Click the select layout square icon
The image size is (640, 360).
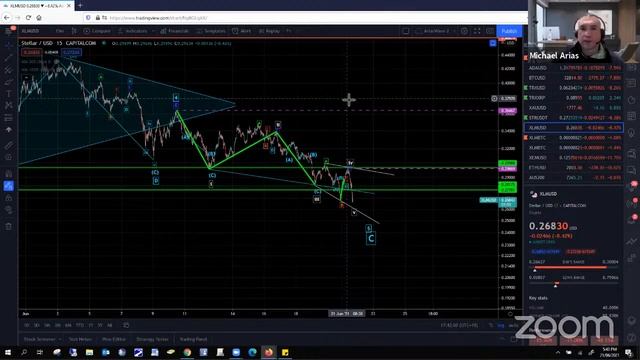click(405, 31)
